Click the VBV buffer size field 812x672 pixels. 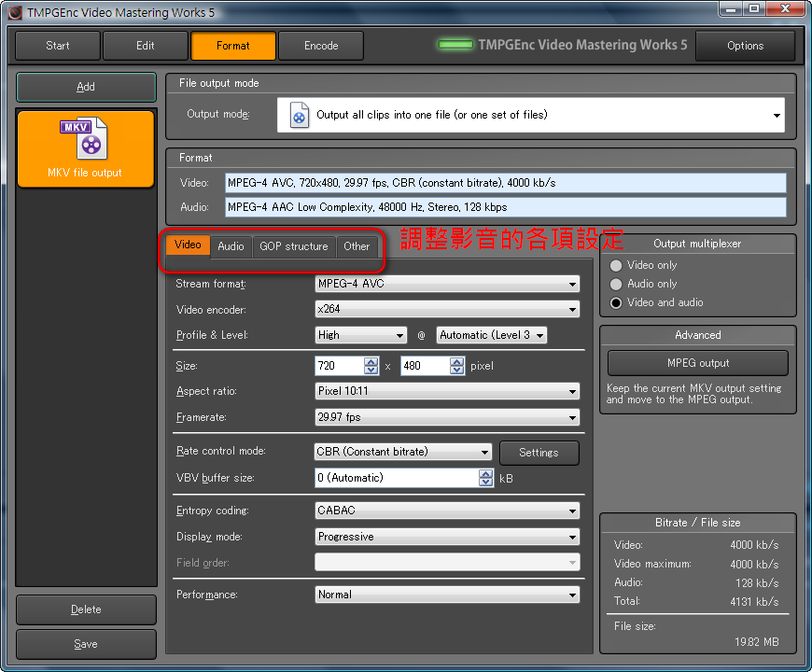(397, 478)
